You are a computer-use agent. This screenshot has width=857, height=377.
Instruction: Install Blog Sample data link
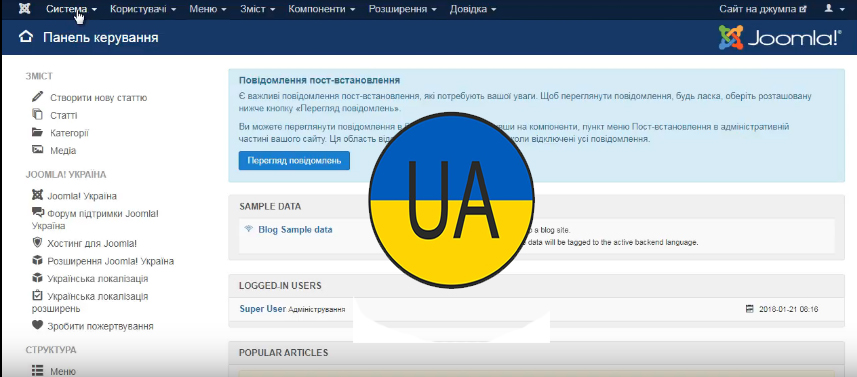(x=295, y=229)
